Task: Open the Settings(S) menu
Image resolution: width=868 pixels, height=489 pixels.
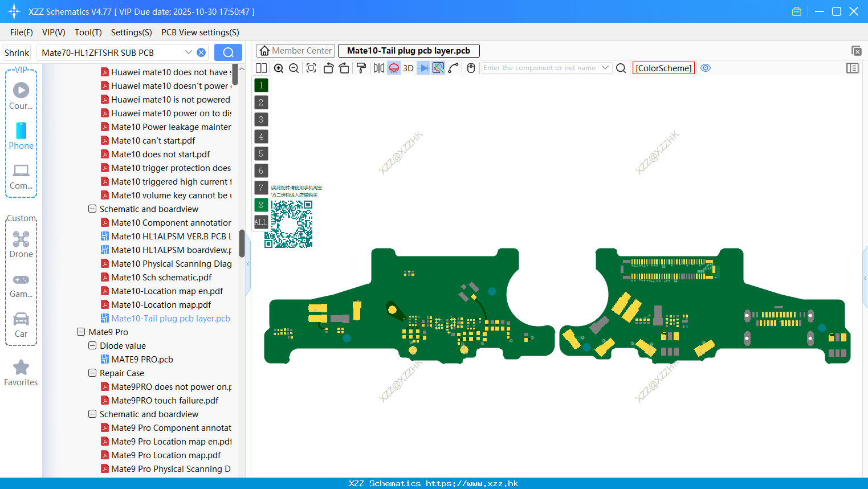Action: [132, 32]
